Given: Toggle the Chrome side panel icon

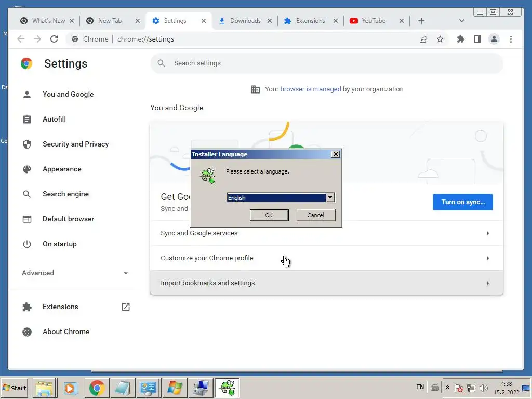Looking at the screenshot, I should 477,39.
